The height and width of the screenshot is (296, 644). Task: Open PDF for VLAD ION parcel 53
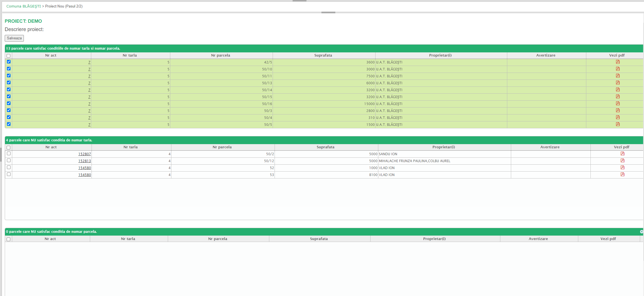(622, 175)
